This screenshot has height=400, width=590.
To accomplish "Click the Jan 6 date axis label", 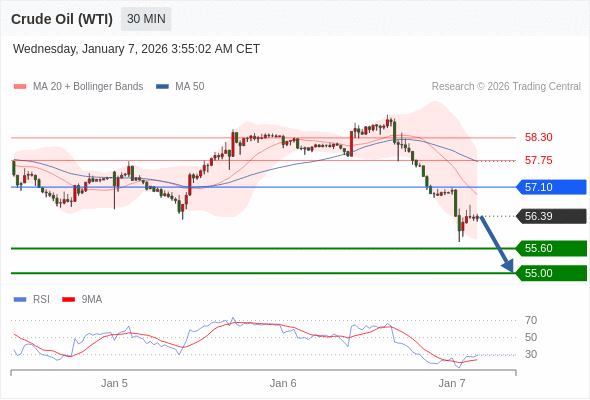I will 283,383.
